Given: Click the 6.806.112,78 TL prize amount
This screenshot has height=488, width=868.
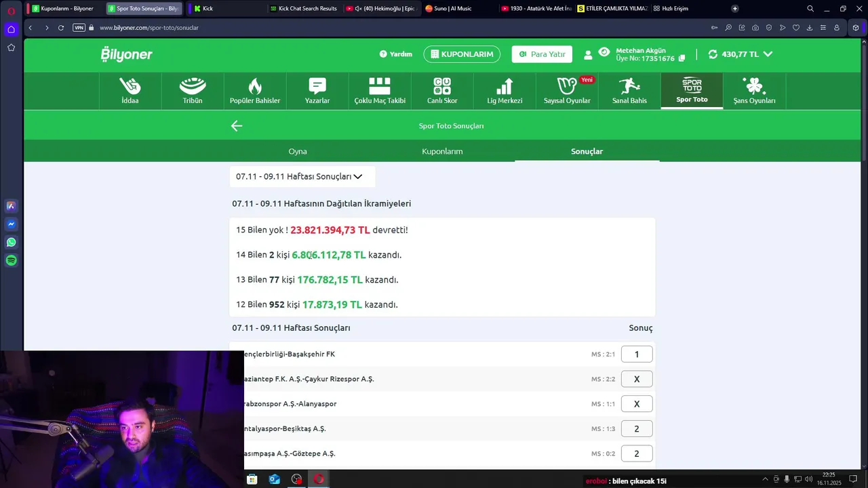Looking at the screenshot, I should coord(329,255).
